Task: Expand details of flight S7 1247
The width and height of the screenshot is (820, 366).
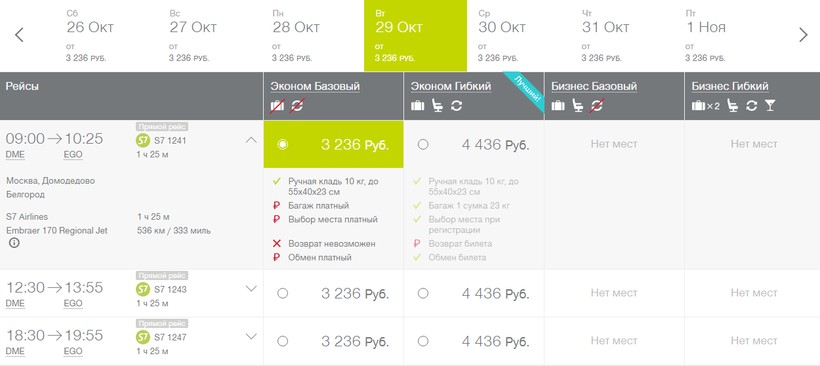Action: click(252, 336)
